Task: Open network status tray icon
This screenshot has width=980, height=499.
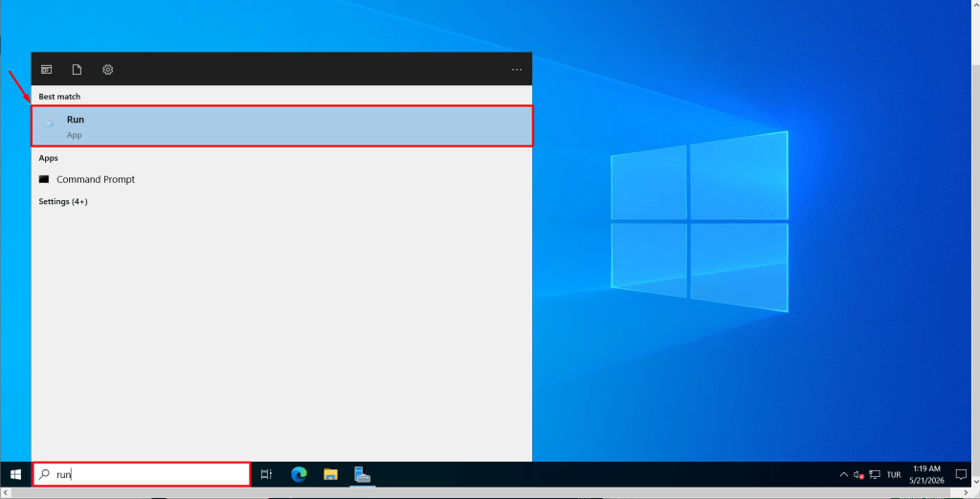Action: pos(875,475)
